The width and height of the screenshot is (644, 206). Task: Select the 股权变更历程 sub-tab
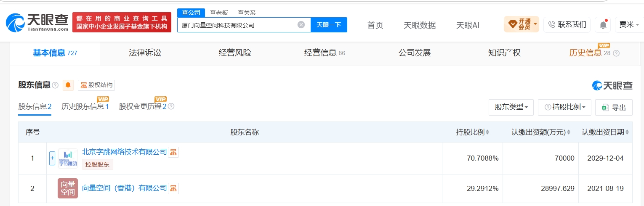(143, 107)
